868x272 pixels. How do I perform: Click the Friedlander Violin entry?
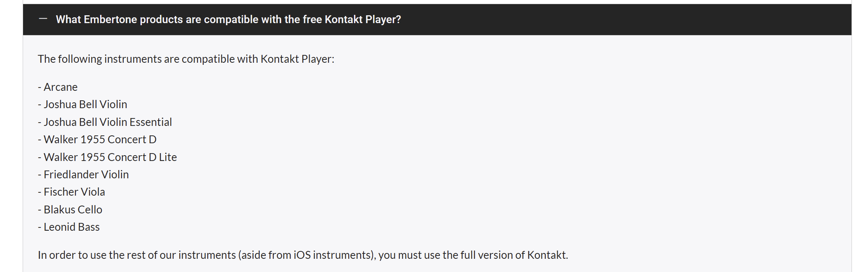click(x=83, y=175)
